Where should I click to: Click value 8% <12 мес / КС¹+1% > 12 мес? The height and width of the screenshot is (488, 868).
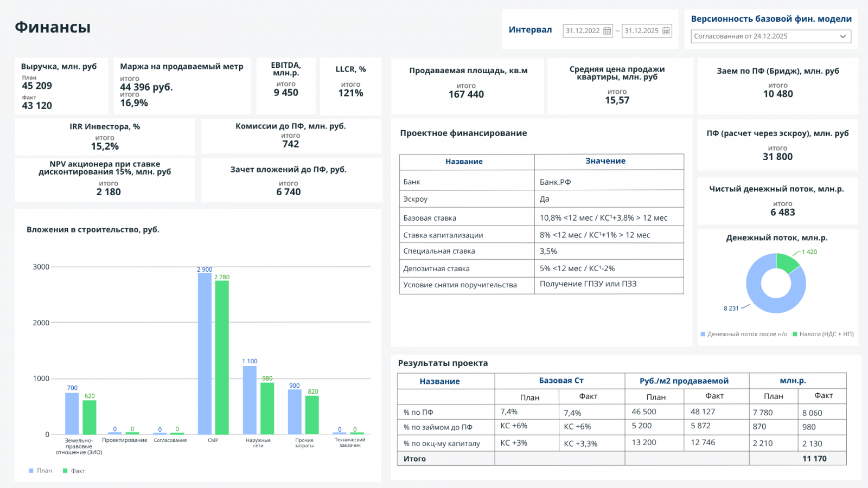click(x=595, y=235)
